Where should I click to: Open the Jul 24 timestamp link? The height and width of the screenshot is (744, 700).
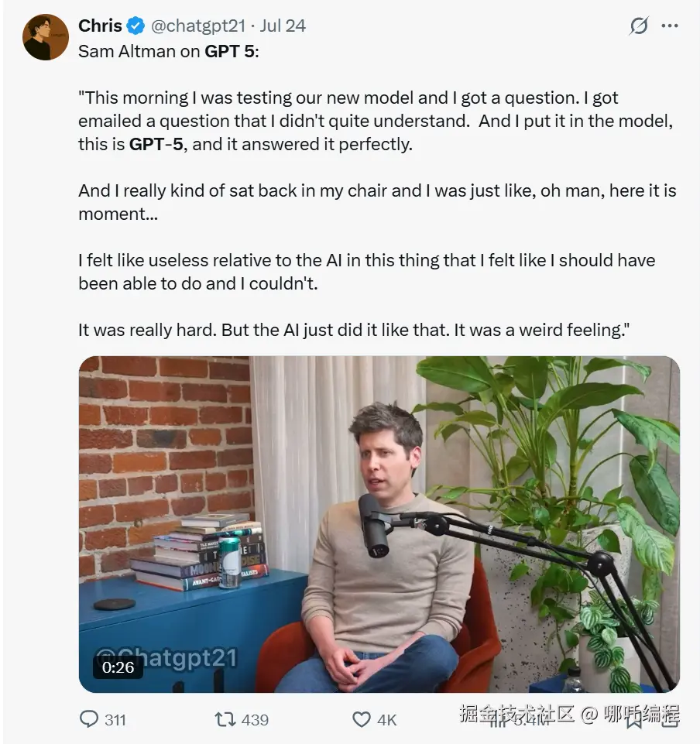[x=283, y=26]
